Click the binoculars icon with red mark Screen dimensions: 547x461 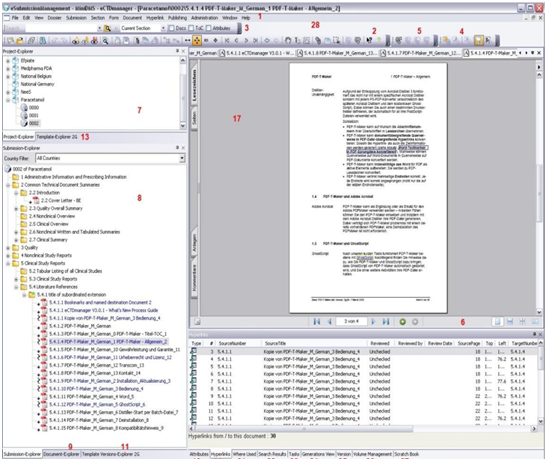[x=94, y=41]
